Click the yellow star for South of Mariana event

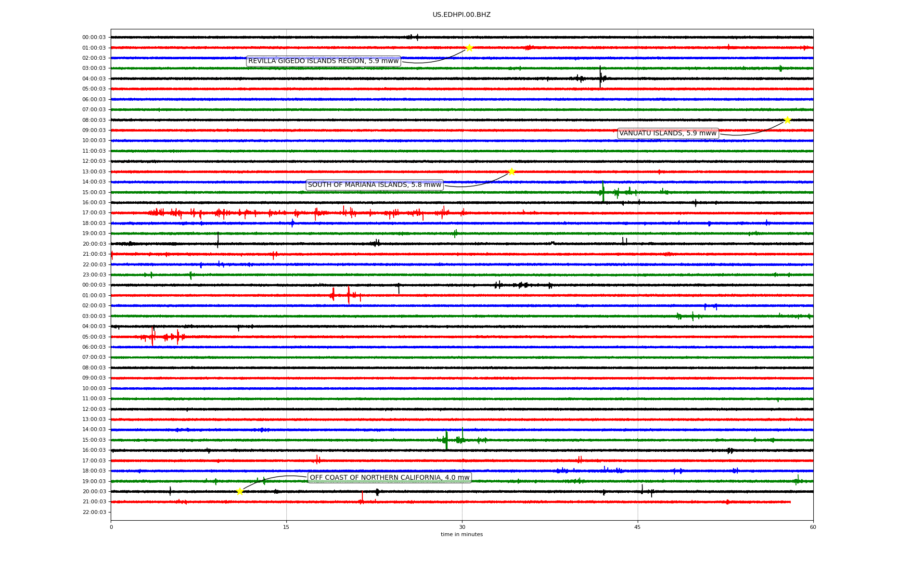(x=512, y=171)
